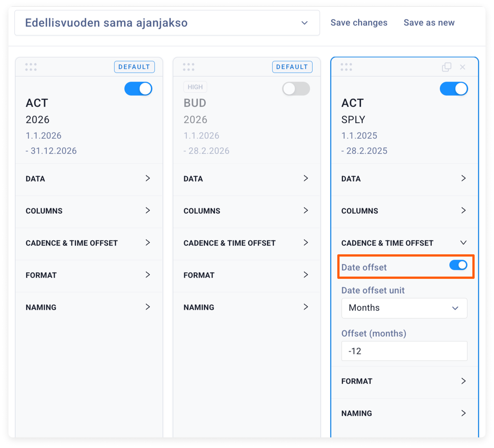Click the Save as new link
The height and width of the screenshot is (448, 494).
click(x=429, y=22)
